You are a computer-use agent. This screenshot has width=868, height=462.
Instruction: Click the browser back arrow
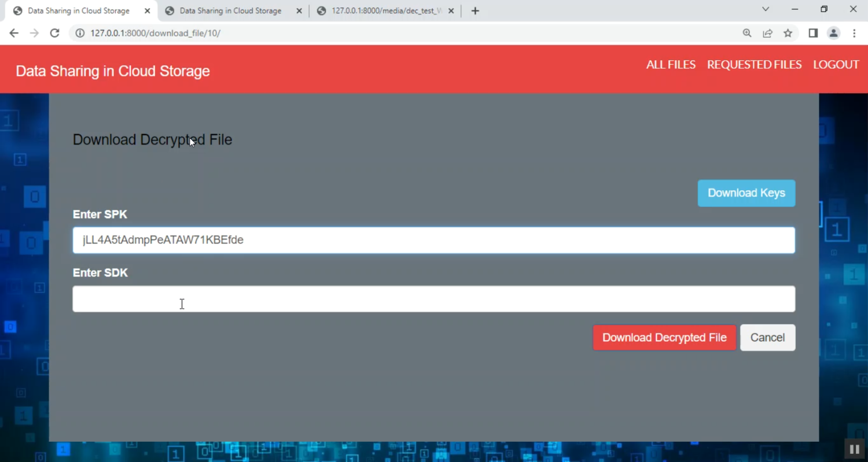(x=14, y=33)
